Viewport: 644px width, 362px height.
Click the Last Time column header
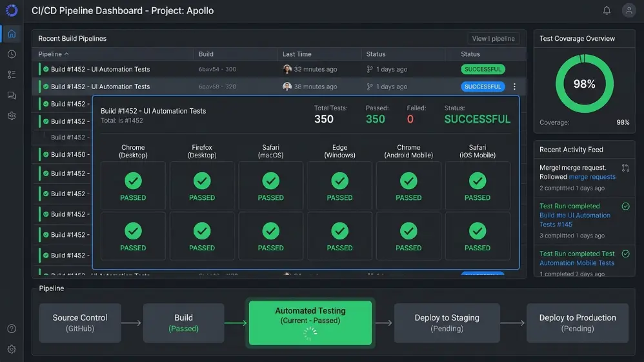(x=297, y=54)
